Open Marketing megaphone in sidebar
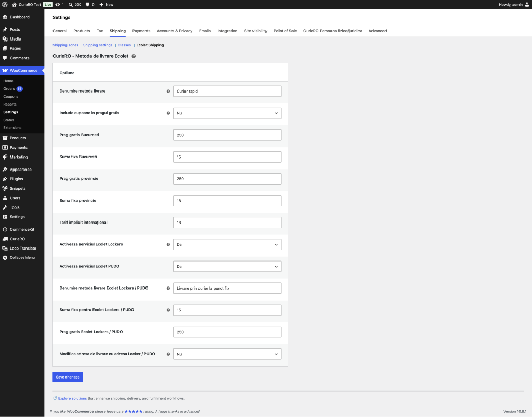 (x=5, y=157)
